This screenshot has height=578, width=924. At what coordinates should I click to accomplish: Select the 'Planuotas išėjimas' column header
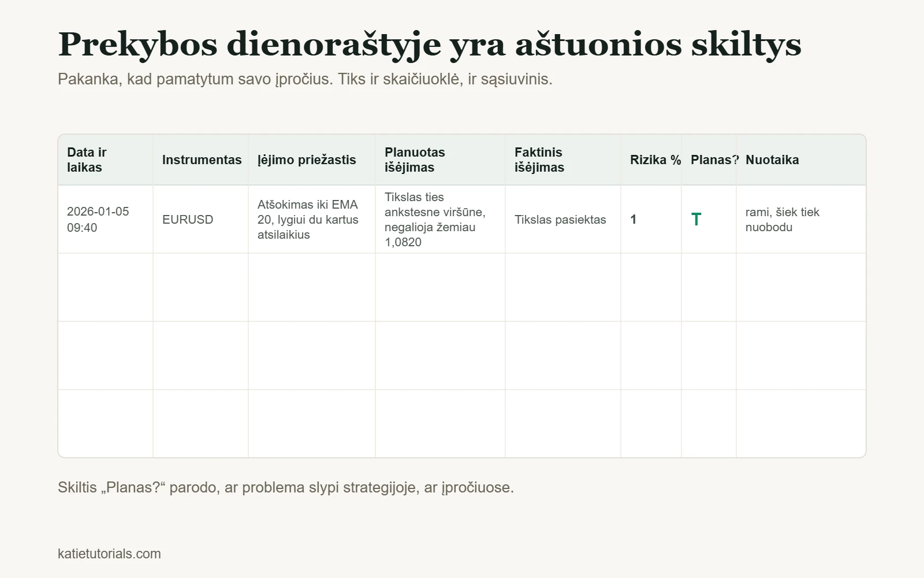pyautogui.click(x=441, y=160)
